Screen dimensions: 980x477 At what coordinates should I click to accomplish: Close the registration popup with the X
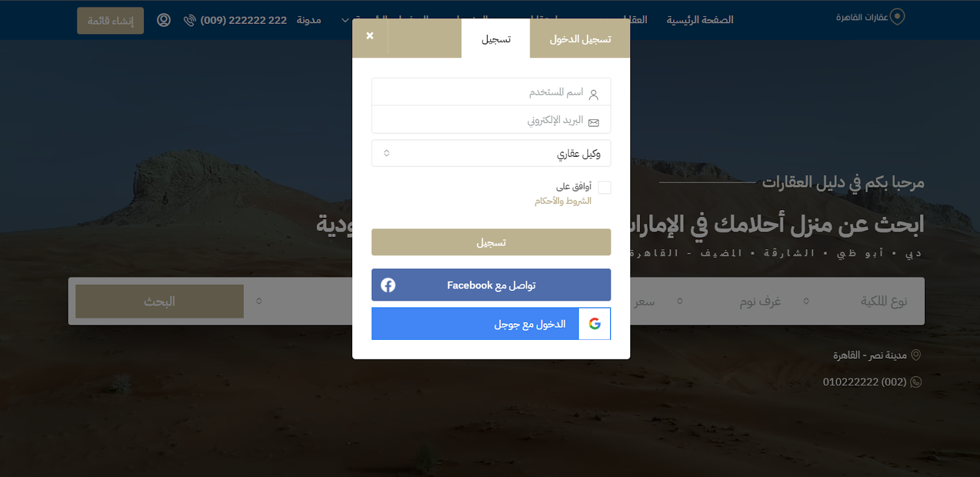coord(370,36)
